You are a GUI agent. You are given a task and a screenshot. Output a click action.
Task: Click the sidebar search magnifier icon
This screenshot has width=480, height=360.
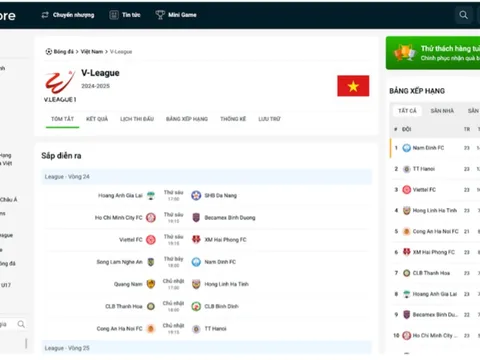pyautogui.click(x=21, y=324)
